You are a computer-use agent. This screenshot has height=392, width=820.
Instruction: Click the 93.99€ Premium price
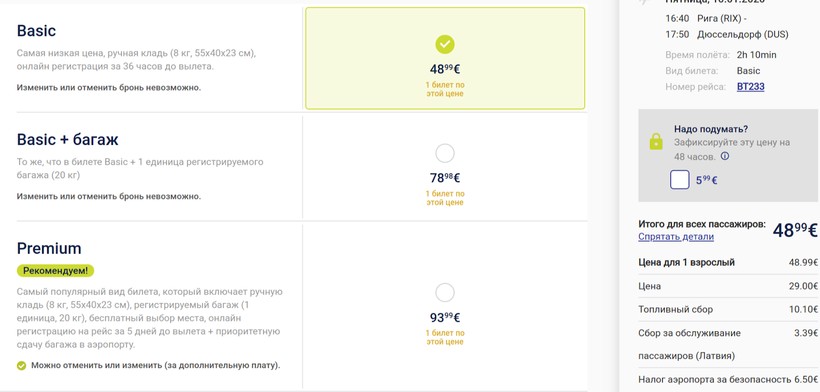tap(445, 317)
